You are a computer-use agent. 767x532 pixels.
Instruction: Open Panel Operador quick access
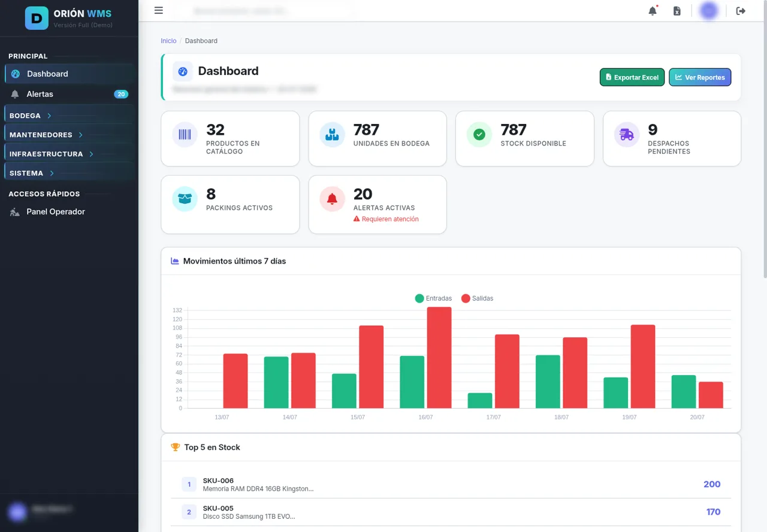point(69,211)
